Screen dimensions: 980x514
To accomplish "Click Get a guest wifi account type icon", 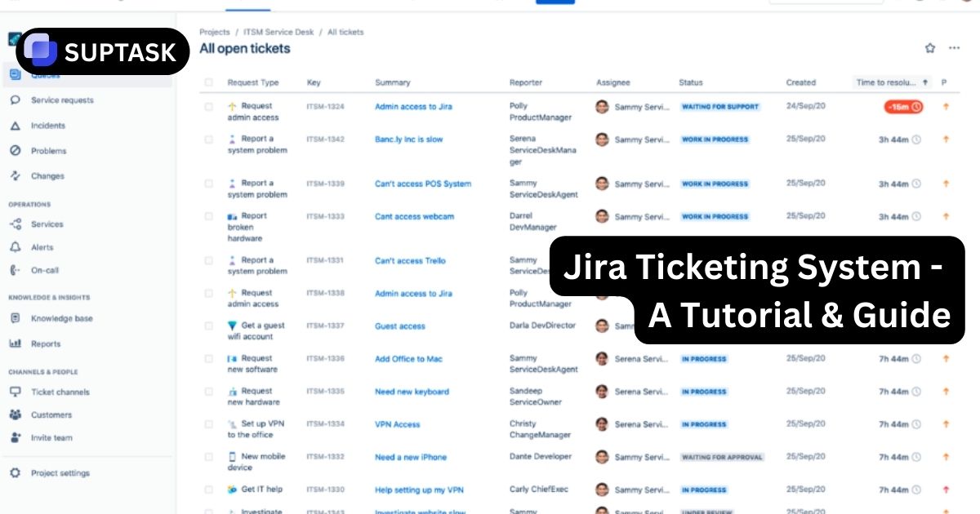I will tap(232, 326).
